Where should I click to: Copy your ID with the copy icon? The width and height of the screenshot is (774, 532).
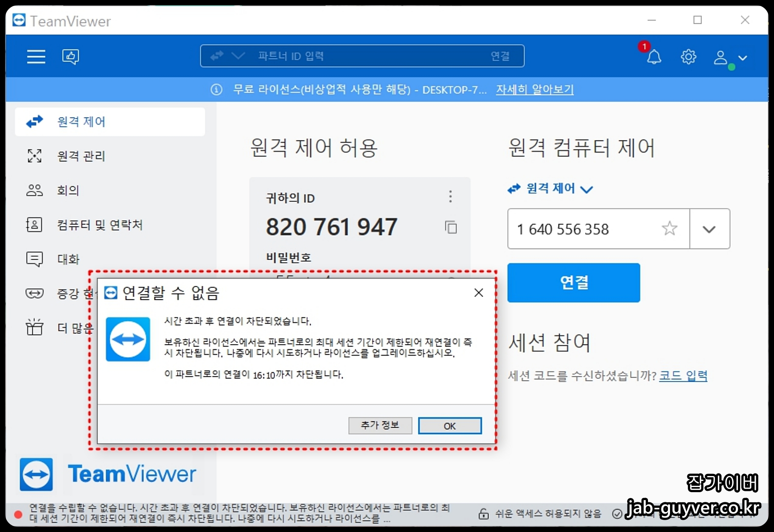point(451,227)
